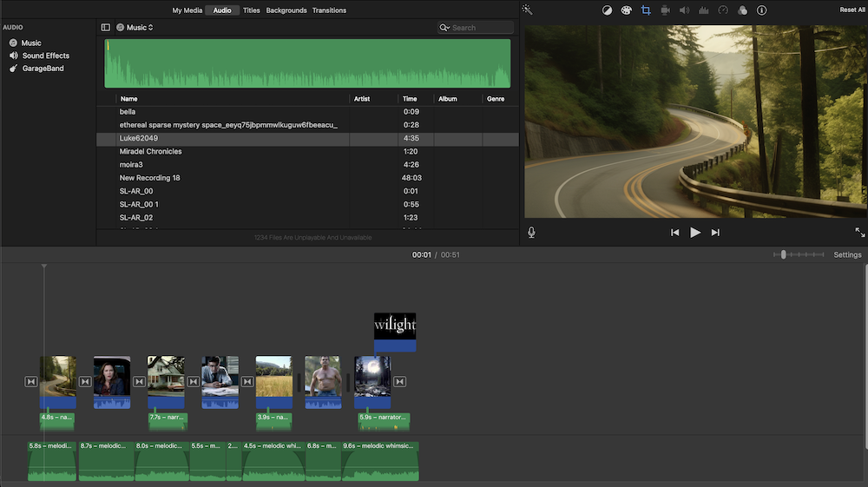Open the Titles tab
This screenshot has height=487, width=868.
click(x=252, y=10)
